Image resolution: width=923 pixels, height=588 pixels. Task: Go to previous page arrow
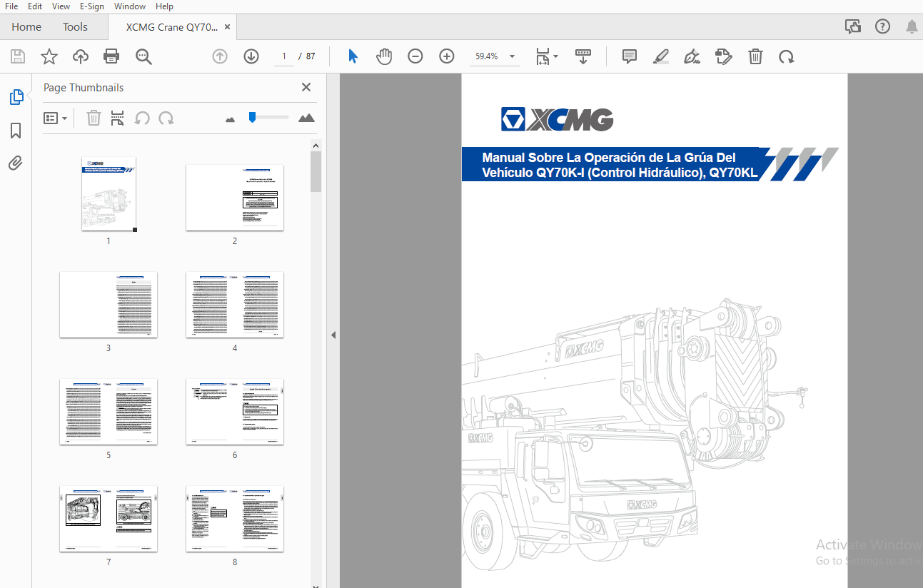pyautogui.click(x=220, y=56)
